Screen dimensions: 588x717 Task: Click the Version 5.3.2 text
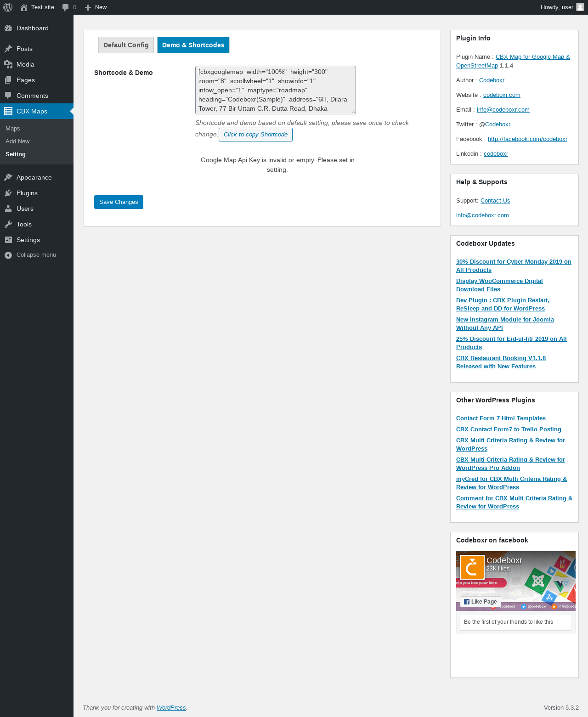[561, 708]
